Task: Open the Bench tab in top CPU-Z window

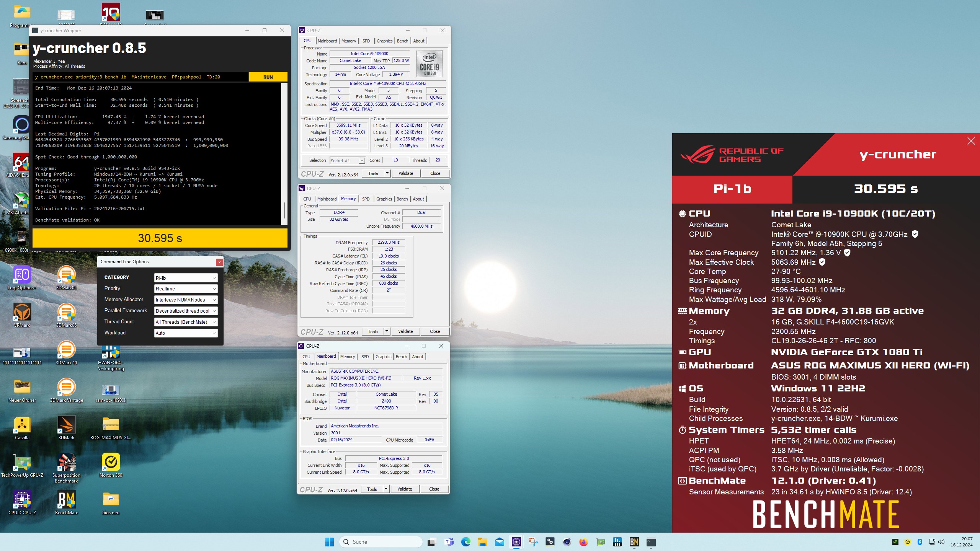Action: tap(402, 41)
